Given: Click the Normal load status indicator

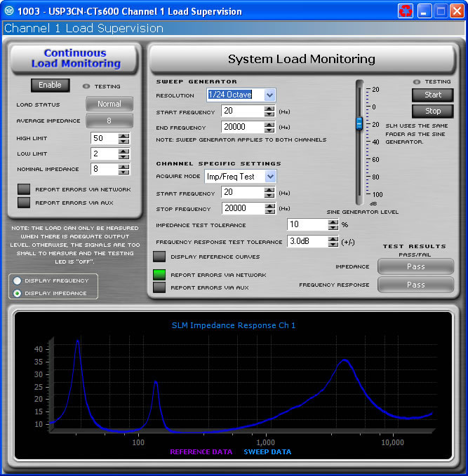Looking at the screenshot, I should pos(109,104).
